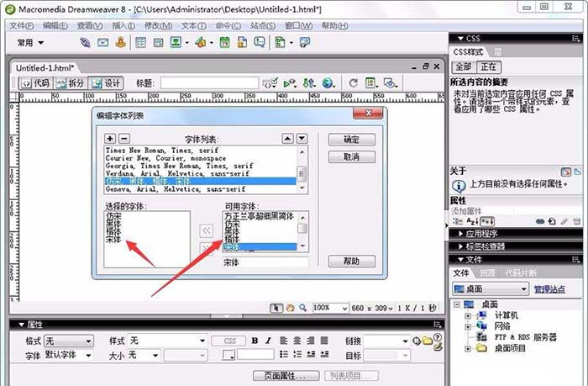Insert a Table from toolbar
The width and height of the screenshot is (588, 386).
pyautogui.click(x=140, y=42)
